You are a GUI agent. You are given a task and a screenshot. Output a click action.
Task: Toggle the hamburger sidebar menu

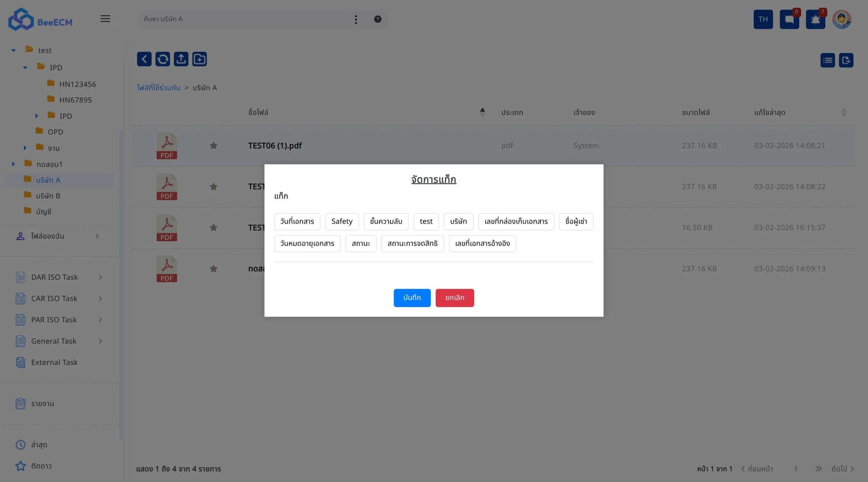click(x=105, y=19)
